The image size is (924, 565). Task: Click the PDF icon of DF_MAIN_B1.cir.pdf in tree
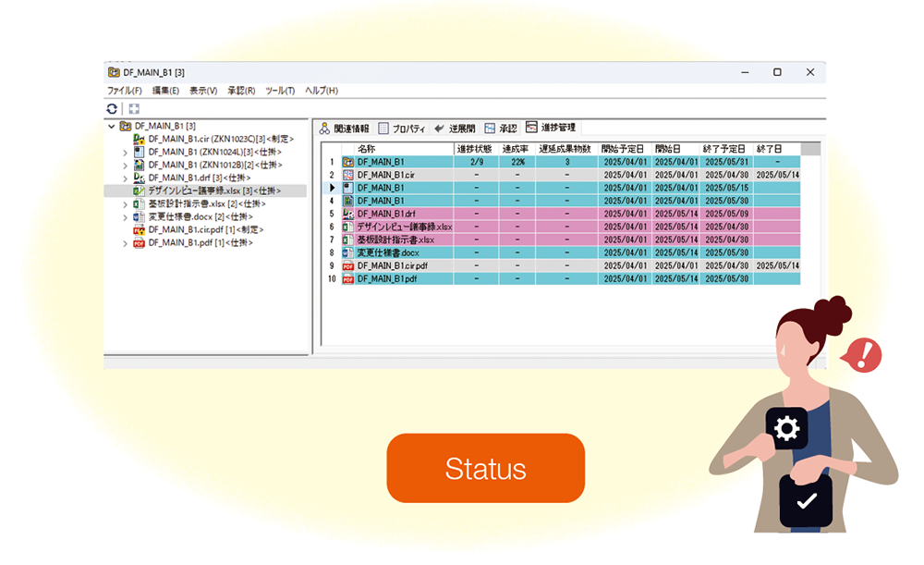point(140,229)
